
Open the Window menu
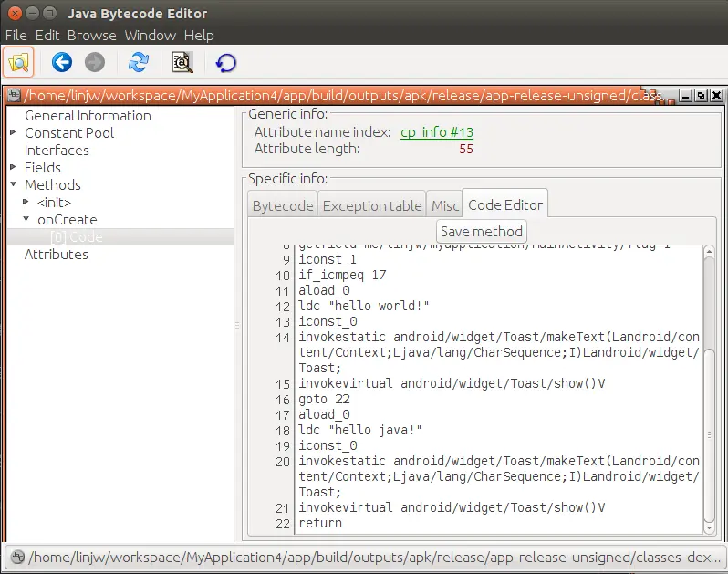pos(151,36)
